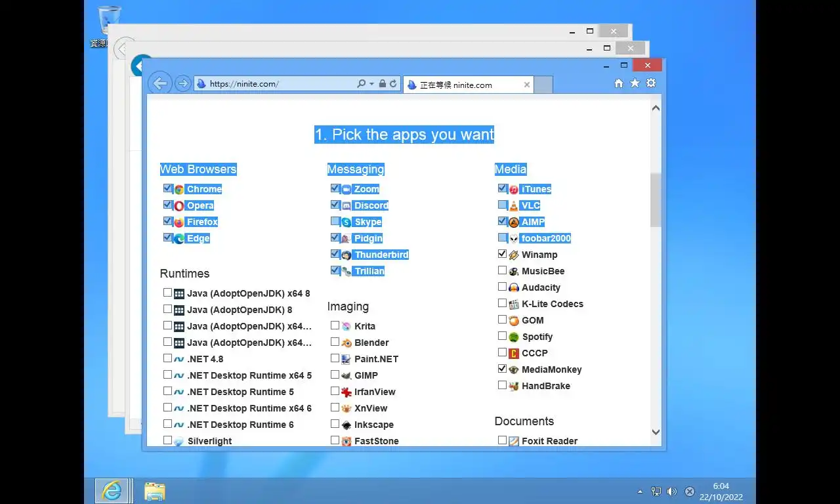
Task: Click the Winamp app icon
Action: (x=514, y=255)
